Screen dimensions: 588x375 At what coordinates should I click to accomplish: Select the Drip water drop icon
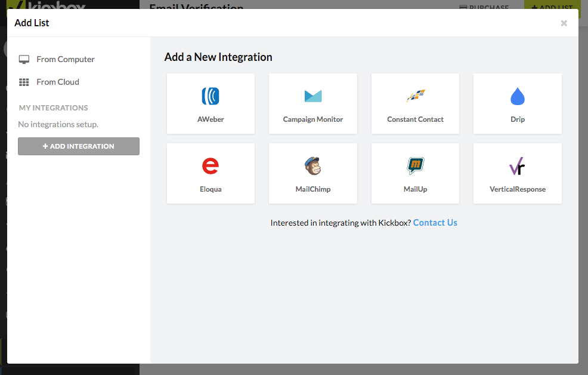tap(518, 96)
